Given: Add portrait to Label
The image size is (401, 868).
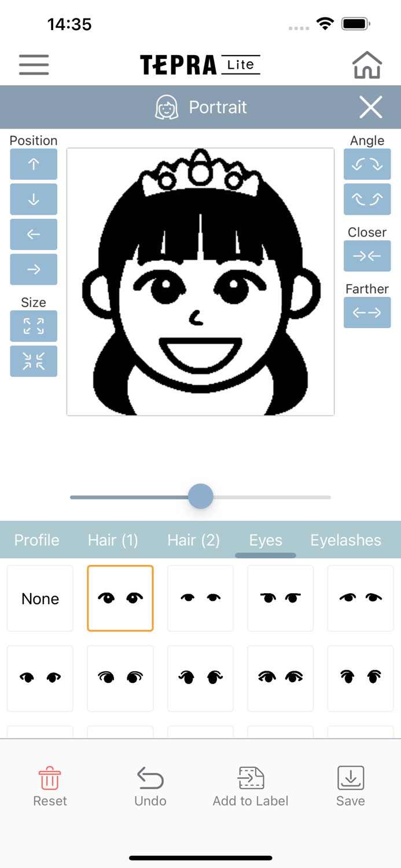Looking at the screenshot, I should 251,786.
